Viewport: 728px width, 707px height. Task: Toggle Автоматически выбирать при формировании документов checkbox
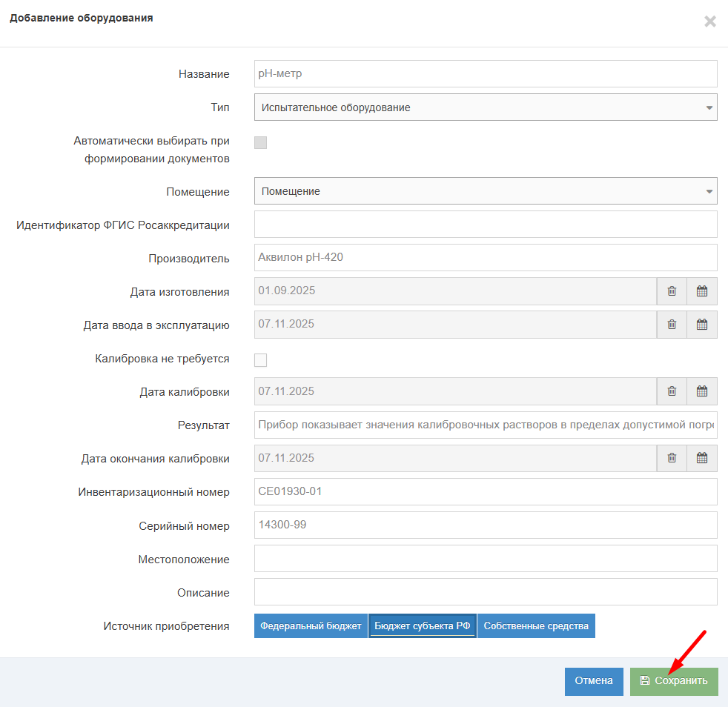260,142
